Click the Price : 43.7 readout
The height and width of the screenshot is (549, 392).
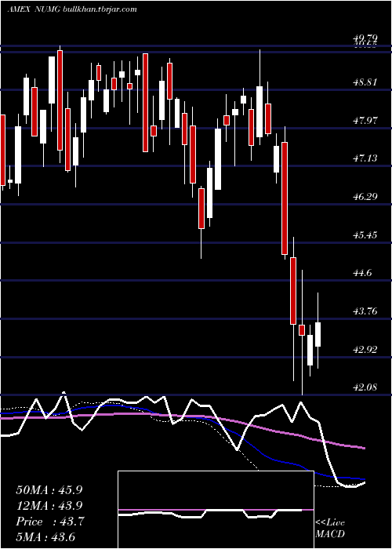click(49, 522)
